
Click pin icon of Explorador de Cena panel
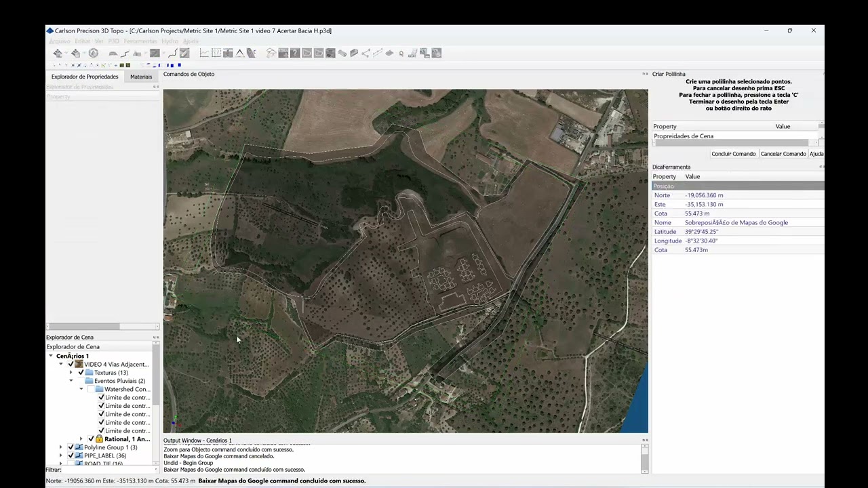tap(155, 337)
